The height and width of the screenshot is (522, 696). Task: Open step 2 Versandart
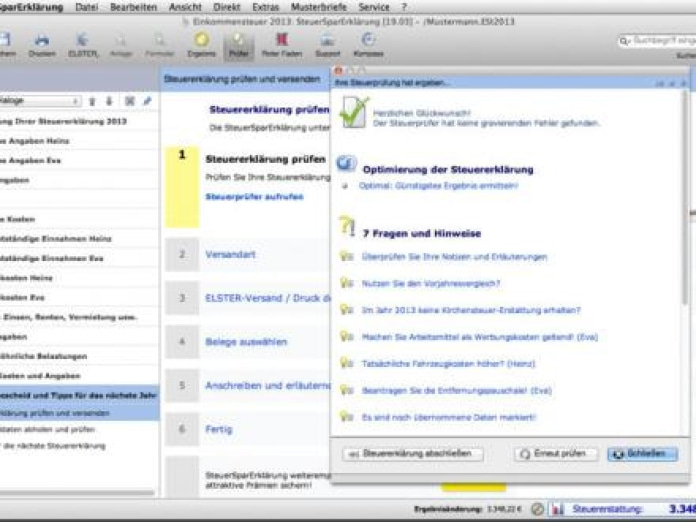click(230, 254)
